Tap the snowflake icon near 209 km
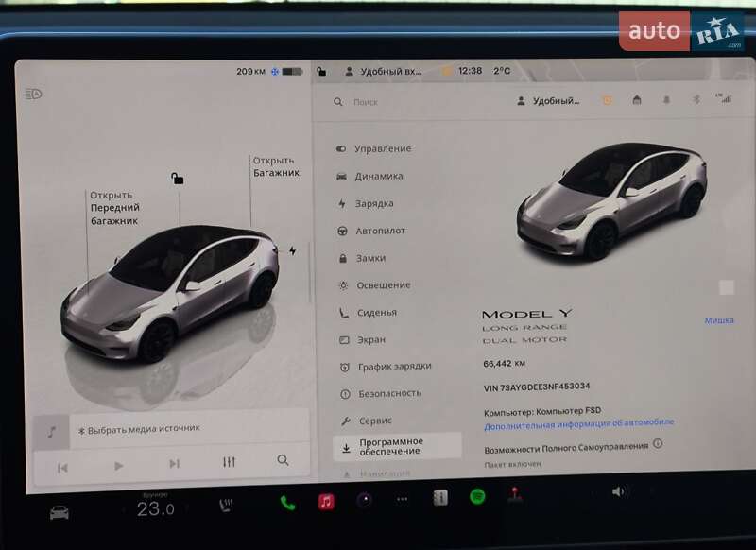 pyautogui.click(x=272, y=69)
